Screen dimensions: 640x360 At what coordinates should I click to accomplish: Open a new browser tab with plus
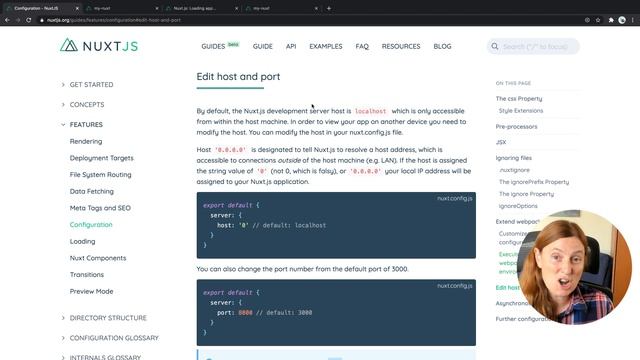coord(329,8)
